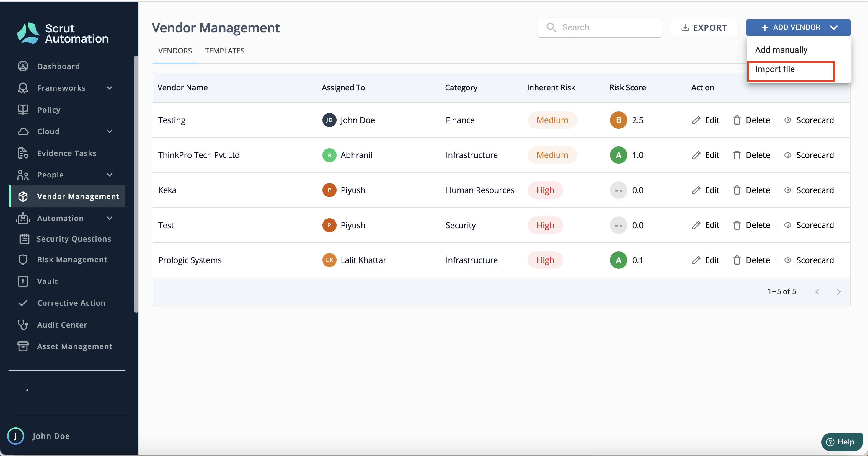Edit the Prologic Systems vendor

pyautogui.click(x=705, y=260)
